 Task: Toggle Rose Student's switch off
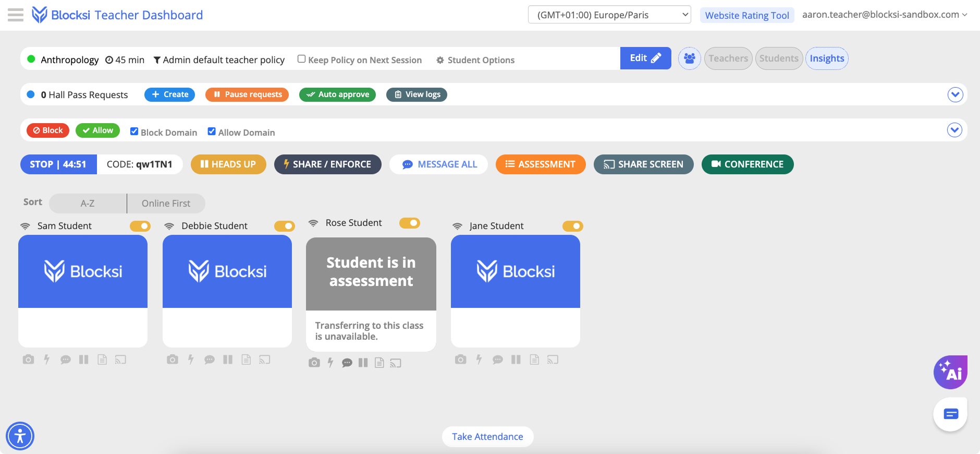pyautogui.click(x=410, y=223)
